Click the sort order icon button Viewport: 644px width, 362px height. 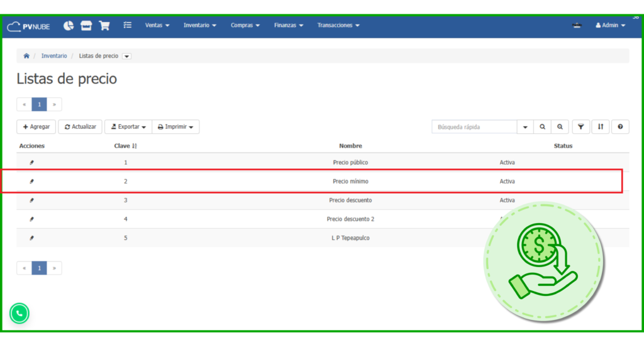(x=601, y=127)
